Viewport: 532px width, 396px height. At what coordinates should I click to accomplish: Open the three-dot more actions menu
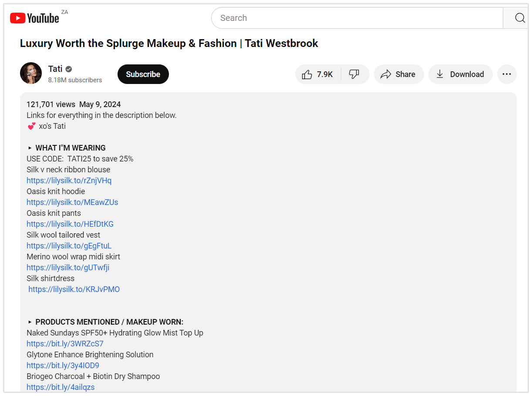point(506,74)
